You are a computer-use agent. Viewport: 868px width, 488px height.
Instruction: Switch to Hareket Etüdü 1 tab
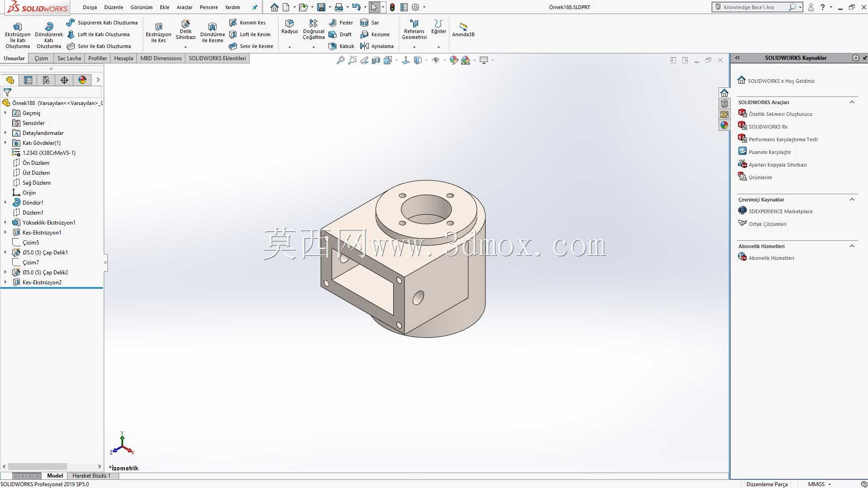click(91, 476)
